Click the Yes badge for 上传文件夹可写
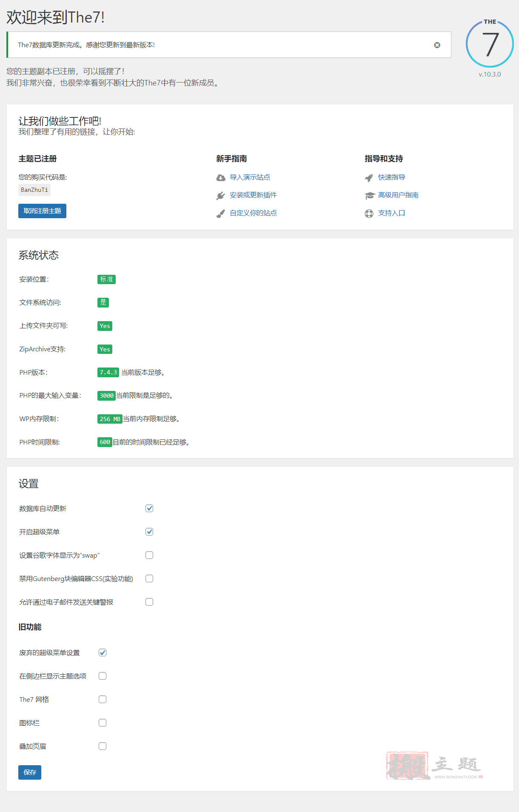 coord(105,326)
